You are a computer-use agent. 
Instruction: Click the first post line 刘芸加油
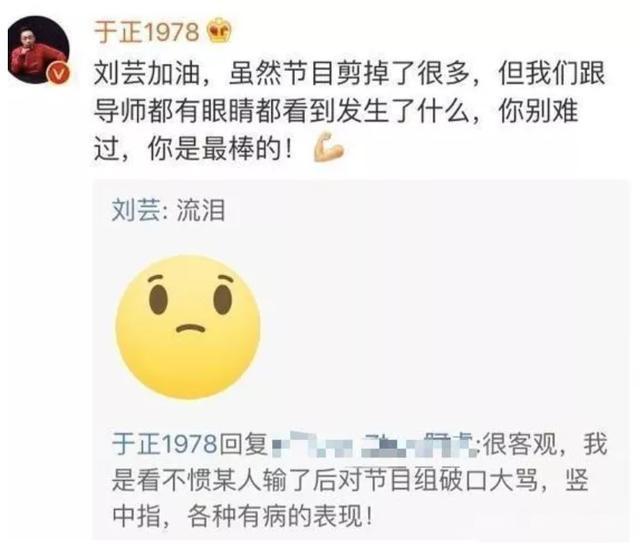349,73
